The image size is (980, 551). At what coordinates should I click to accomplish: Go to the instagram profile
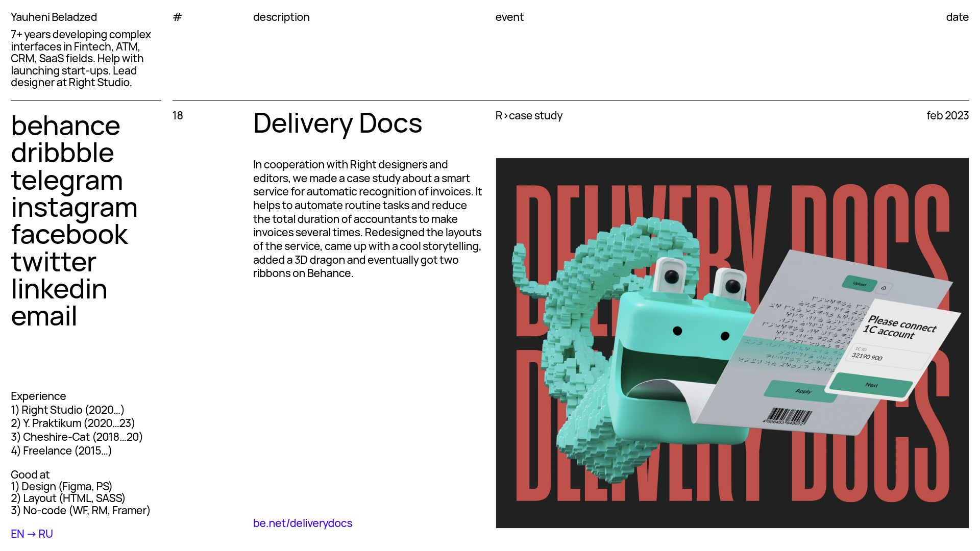(74, 208)
